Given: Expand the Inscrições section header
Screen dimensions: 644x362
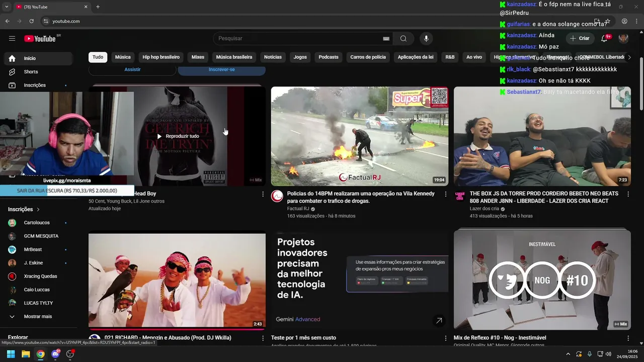Looking at the screenshot, I should [x=24, y=209].
